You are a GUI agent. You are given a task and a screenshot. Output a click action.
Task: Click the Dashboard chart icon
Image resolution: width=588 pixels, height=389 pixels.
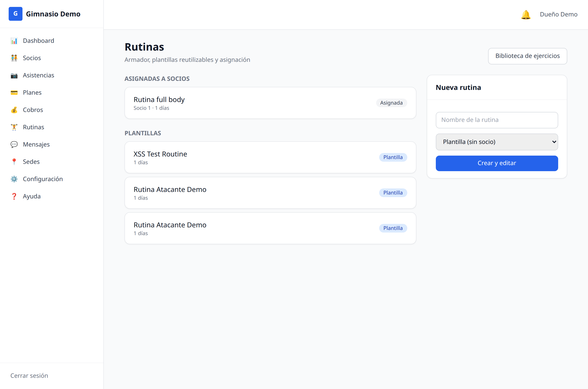click(14, 41)
